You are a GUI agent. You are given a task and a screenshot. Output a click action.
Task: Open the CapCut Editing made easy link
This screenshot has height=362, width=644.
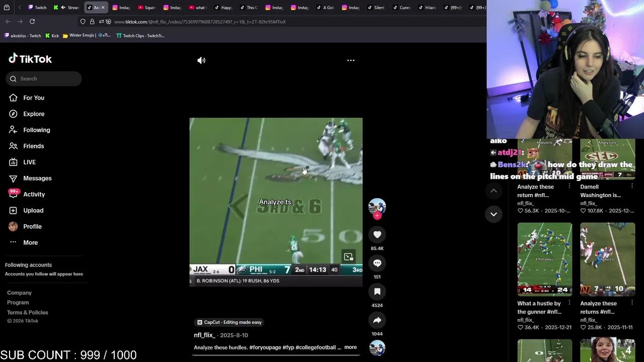[x=229, y=322]
